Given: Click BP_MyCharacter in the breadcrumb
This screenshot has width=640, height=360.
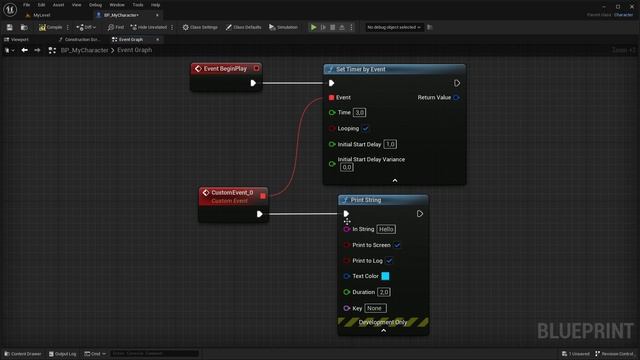Looking at the screenshot, I should pyautogui.click(x=84, y=50).
